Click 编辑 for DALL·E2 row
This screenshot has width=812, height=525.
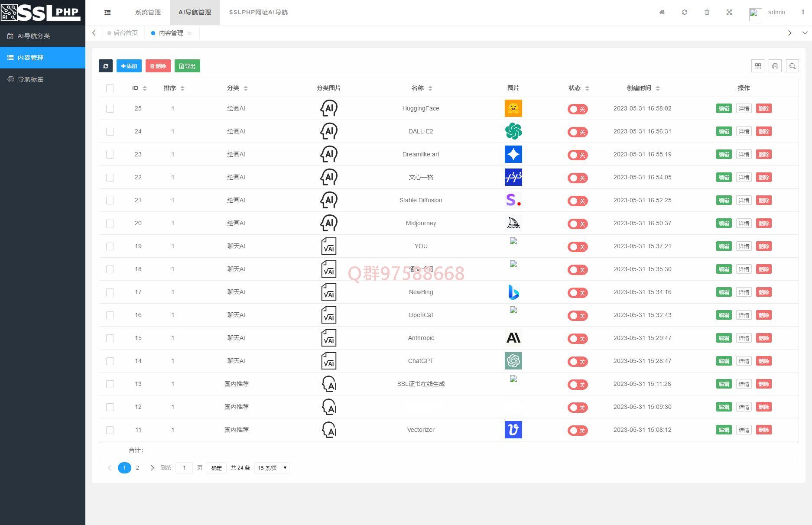tap(724, 131)
